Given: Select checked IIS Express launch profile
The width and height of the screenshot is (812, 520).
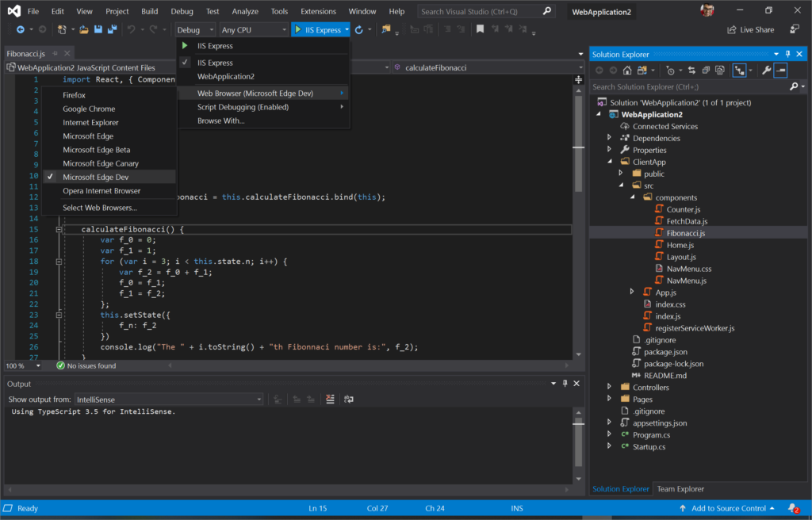Looking at the screenshot, I should [x=263, y=63].
